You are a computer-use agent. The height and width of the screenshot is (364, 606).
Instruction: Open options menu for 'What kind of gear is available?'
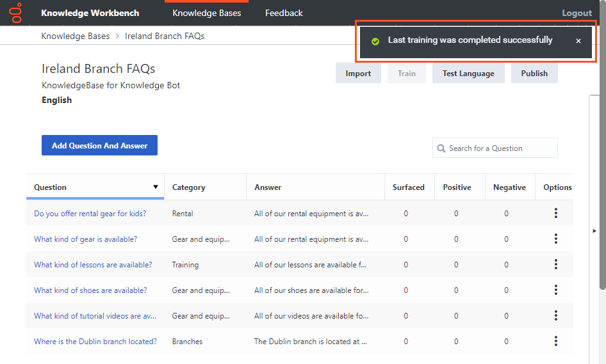556,239
